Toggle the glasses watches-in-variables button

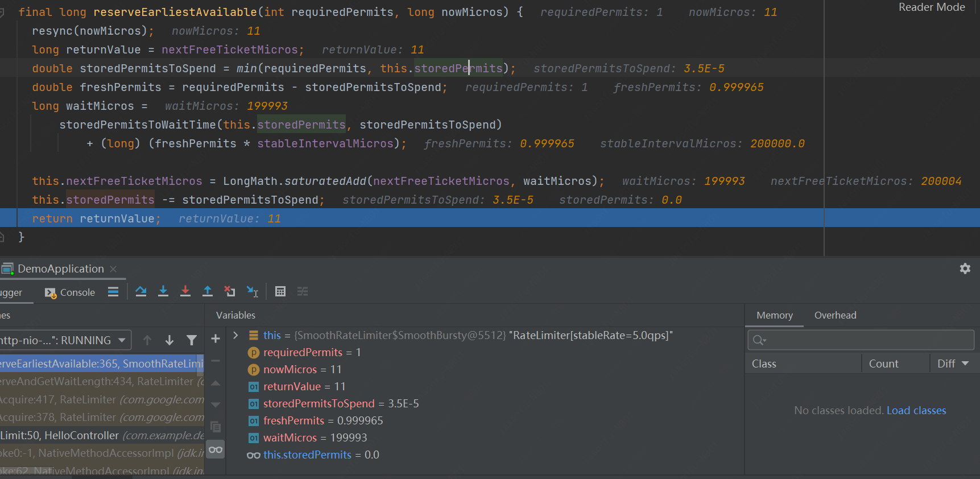click(x=216, y=449)
